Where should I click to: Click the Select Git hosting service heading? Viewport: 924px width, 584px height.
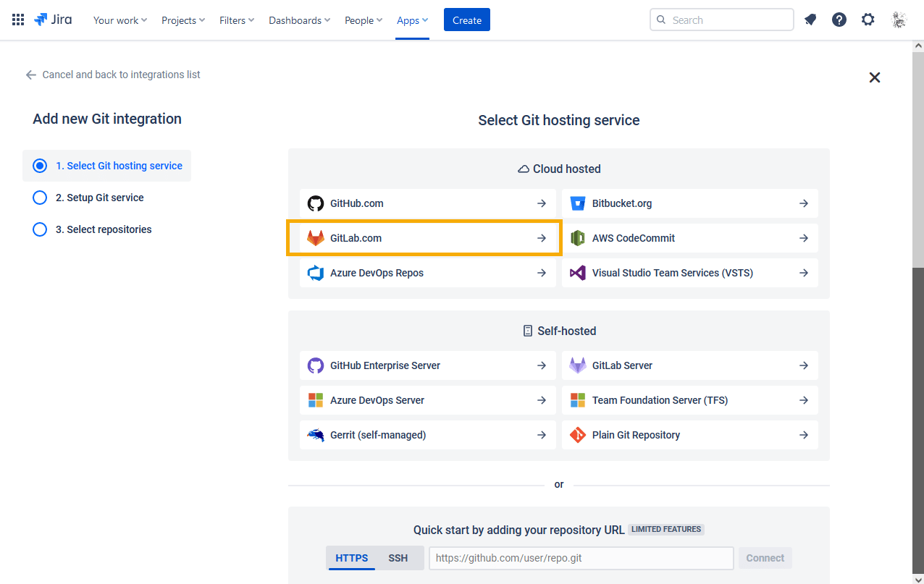(559, 120)
